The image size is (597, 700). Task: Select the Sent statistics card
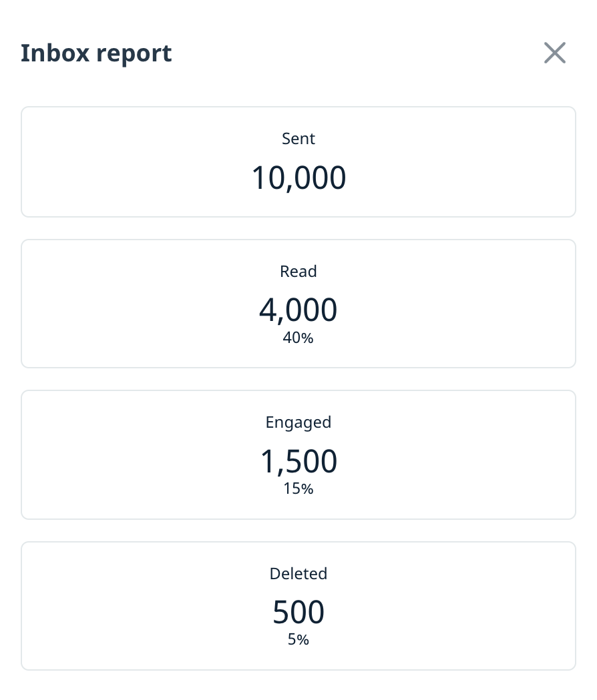pos(298,161)
